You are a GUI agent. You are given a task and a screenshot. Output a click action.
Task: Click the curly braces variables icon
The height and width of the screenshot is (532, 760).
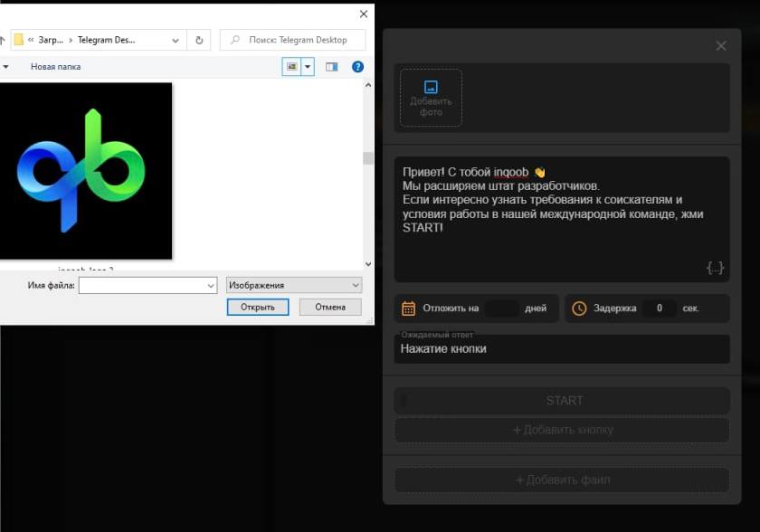[x=715, y=268]
